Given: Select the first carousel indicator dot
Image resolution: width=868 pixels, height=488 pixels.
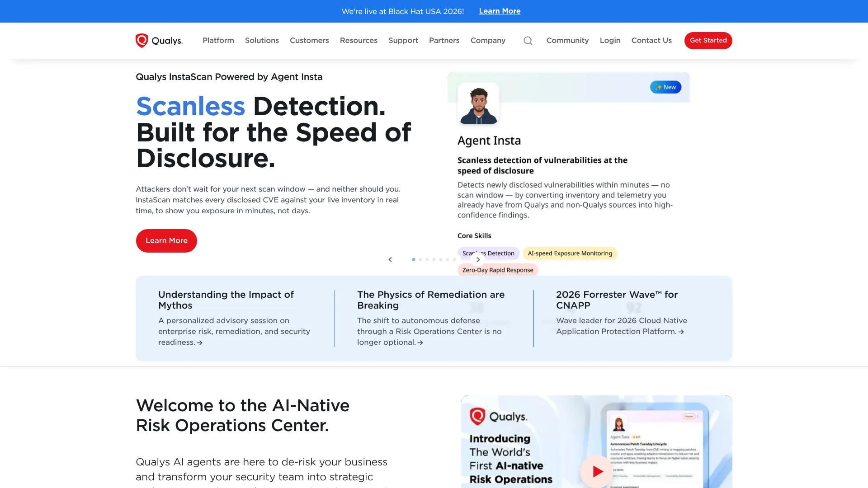Looking at the screenshot, I should (414, 259).
